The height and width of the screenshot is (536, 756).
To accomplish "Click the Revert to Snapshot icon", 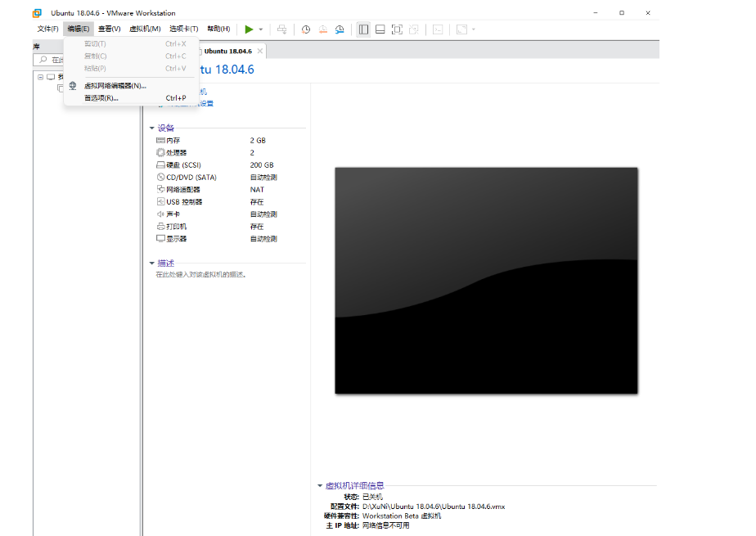I will click(x=323, y=29).
